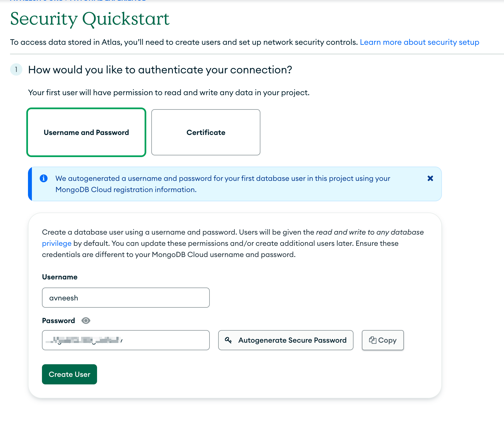Open the privilege link in the description
Screen dimensions: 504x425
[x=56, y=243]
